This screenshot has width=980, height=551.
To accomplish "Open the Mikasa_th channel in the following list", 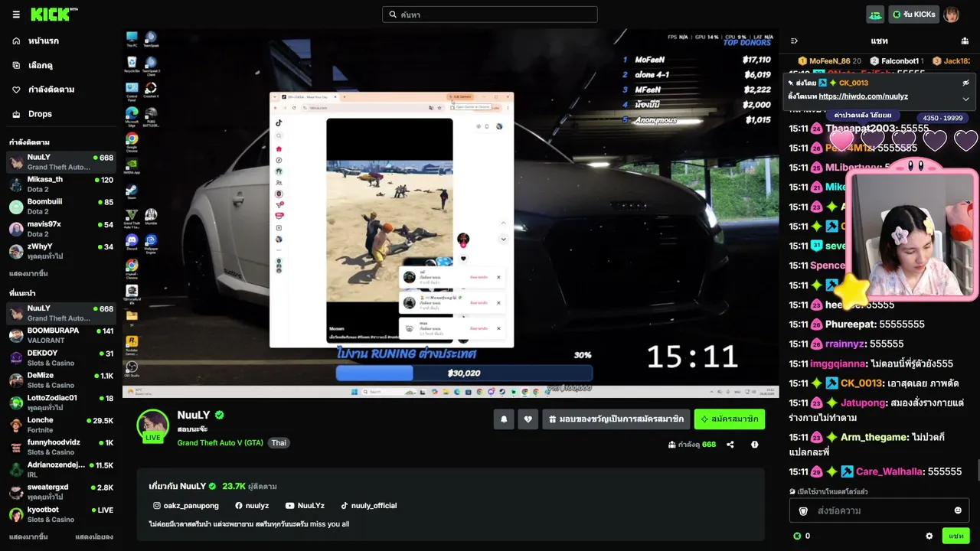I will point(61,184).
